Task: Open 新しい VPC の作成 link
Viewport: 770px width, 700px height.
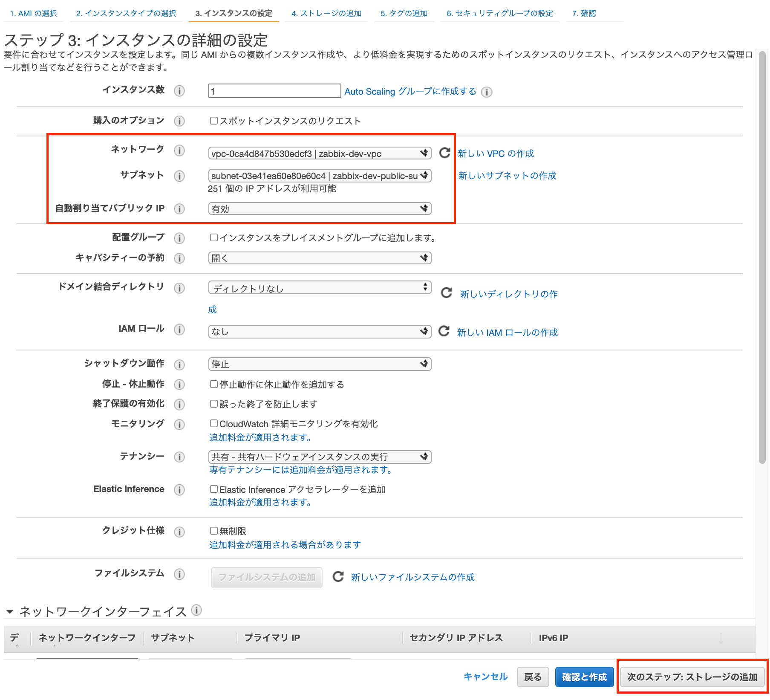Action: click(x=495, y=153)
